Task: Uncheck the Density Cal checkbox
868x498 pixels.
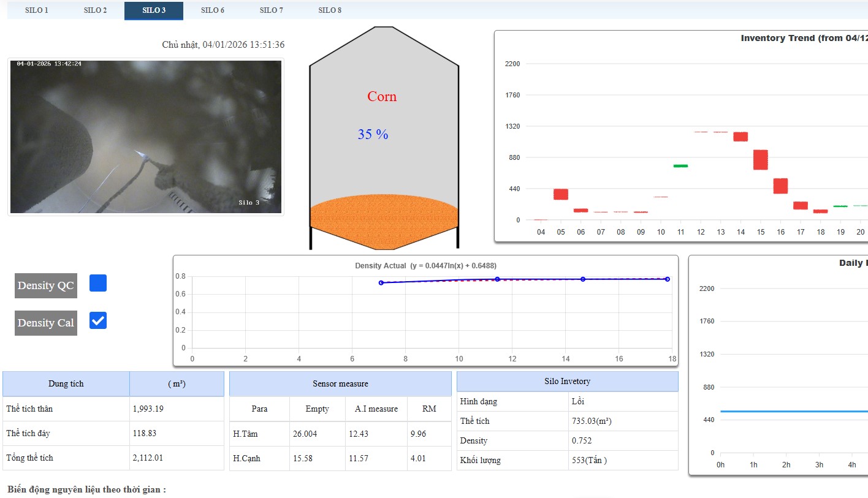Action: [98, 320]
